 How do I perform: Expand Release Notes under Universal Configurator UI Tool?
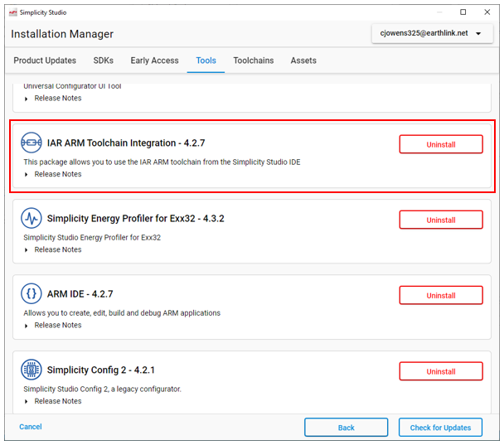53,99
